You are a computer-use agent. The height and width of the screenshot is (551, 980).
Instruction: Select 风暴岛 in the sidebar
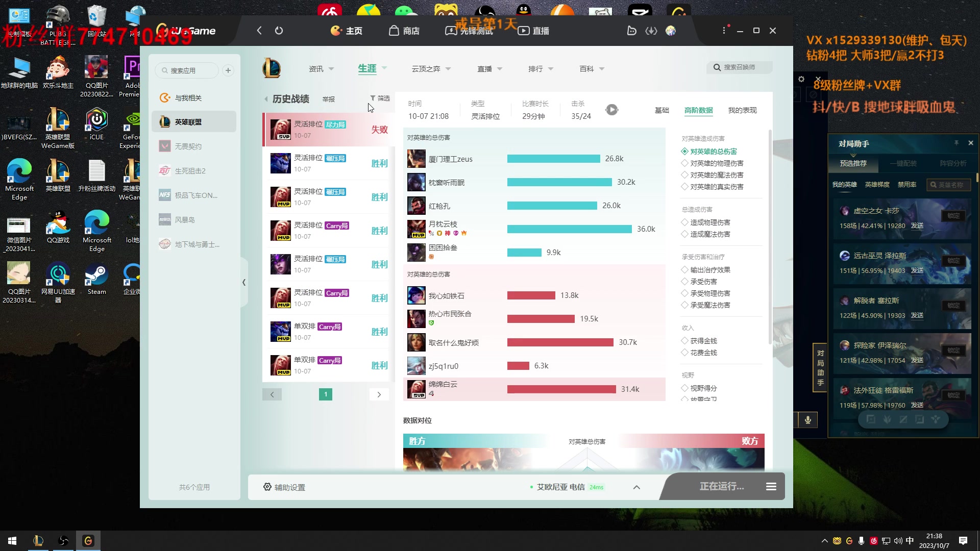pyautogui.click(x=194, y=220)
